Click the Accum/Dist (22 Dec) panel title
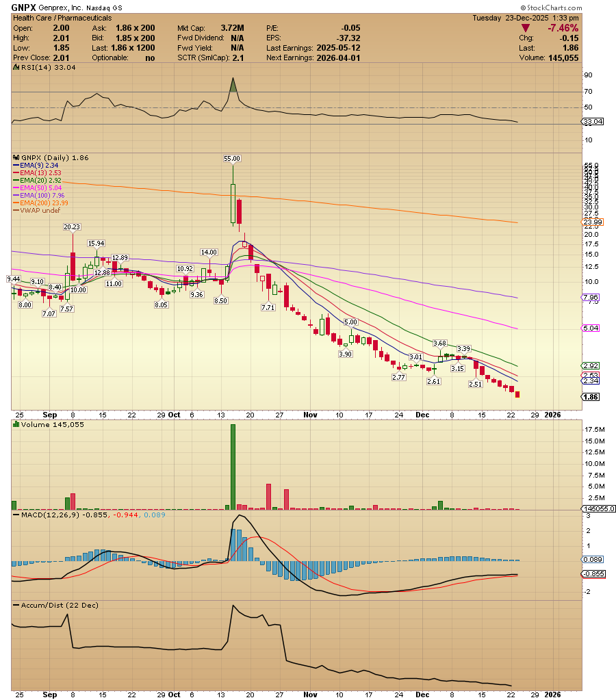Screen dimensions: 616x700 click(60, 606)
